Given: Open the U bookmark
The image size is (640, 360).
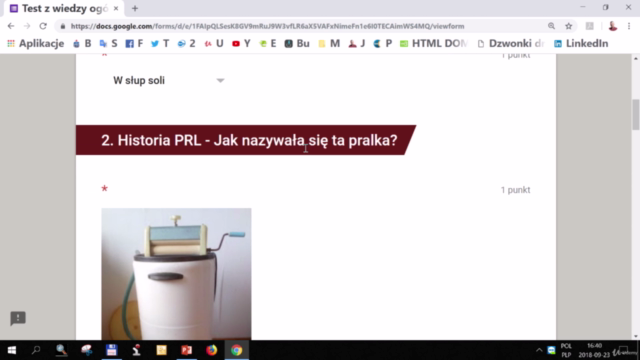Looking at the screenshot, I should 214,43.
